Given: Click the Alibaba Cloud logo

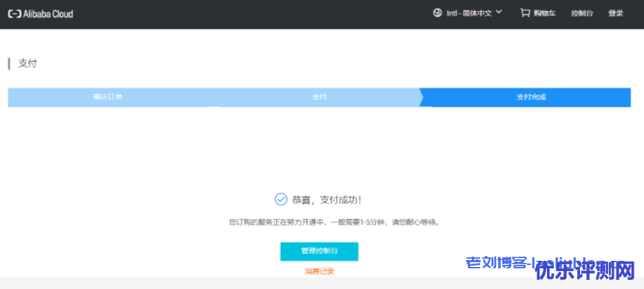Looking at the screenshot, I should click(41, 14).
